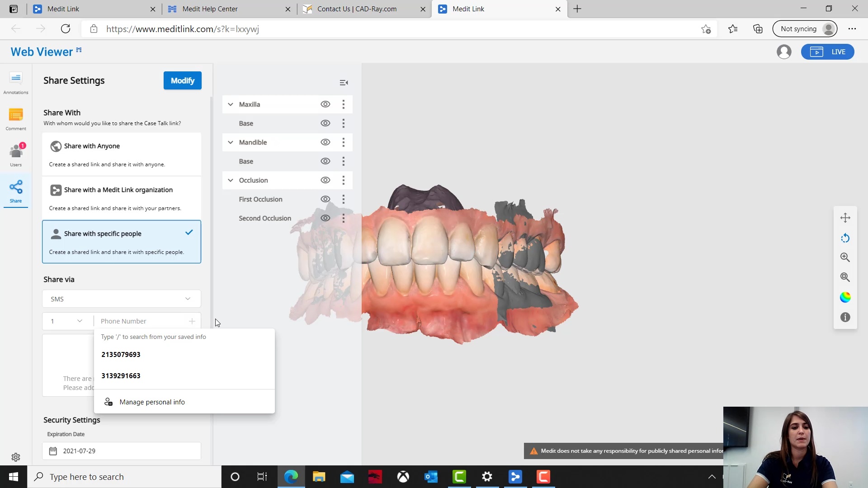Toggle Mandible visibility eye
Viewport: 868px width, 488px height.
[x=325, y=142]
